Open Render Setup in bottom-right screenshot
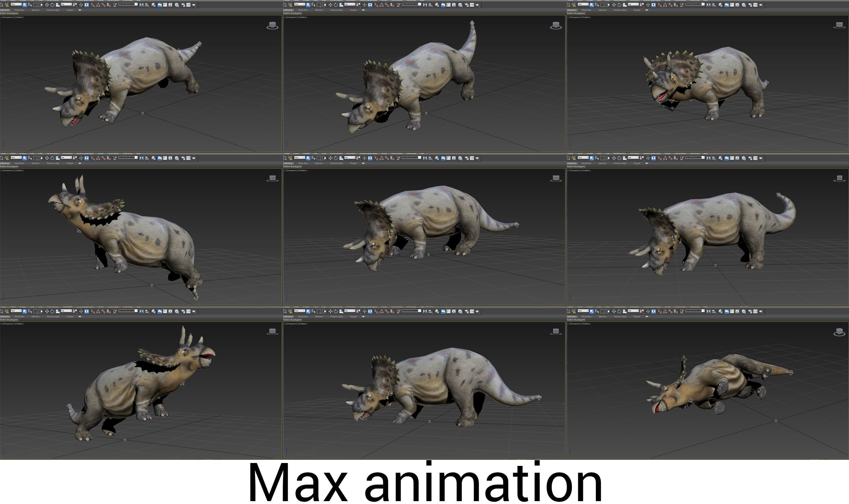 click(x=750, y=311)
